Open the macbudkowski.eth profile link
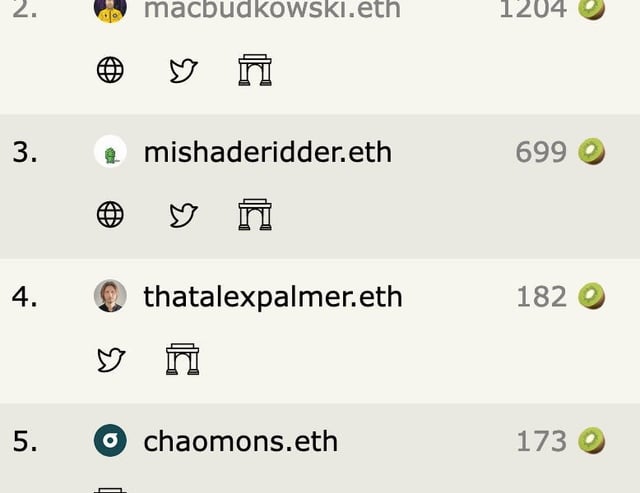 [272, 9]
